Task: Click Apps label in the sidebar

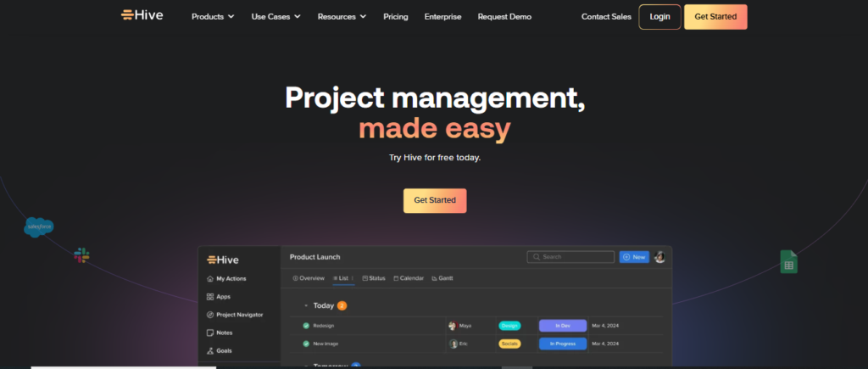Action: (x=224, y=296)
